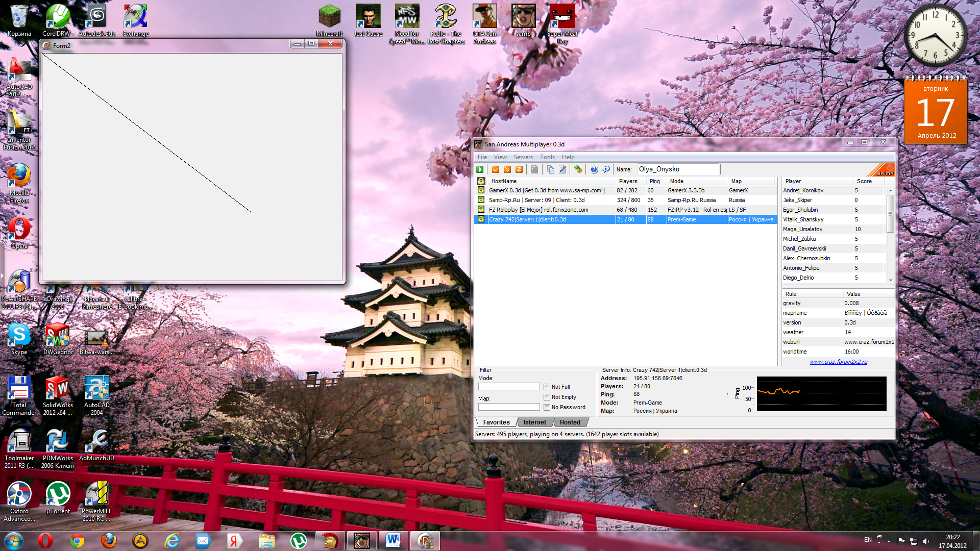Open the Servers menu

tap(523, 157)
